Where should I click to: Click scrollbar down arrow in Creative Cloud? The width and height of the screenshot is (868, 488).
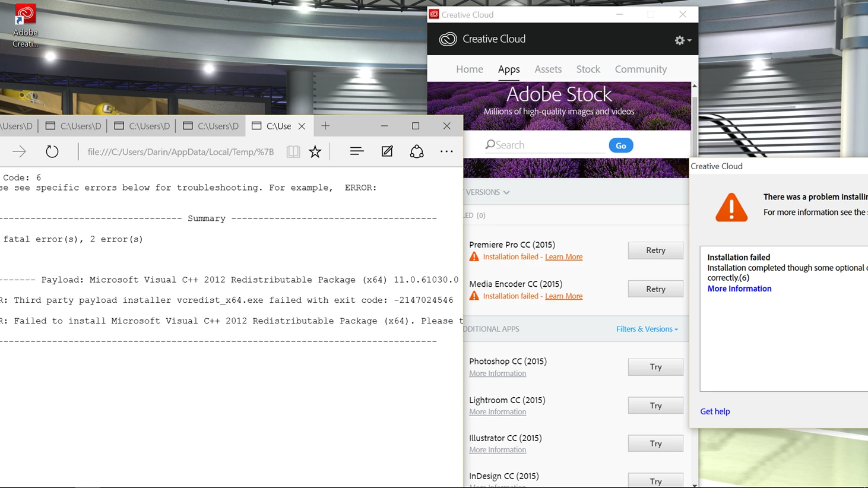(694, 485)
